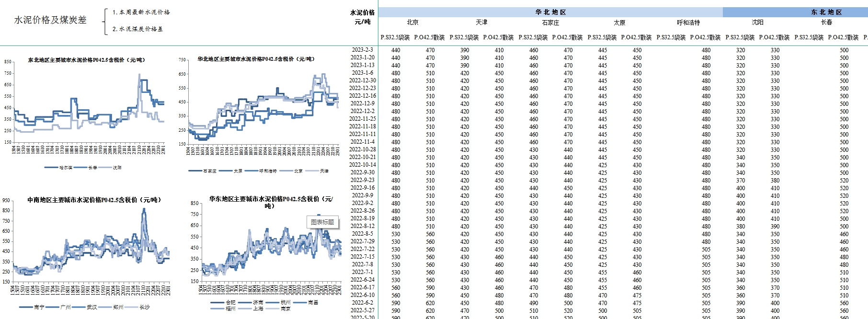
Task: Click the 呼和浩特 city header cell
Action: click(688, 23)
